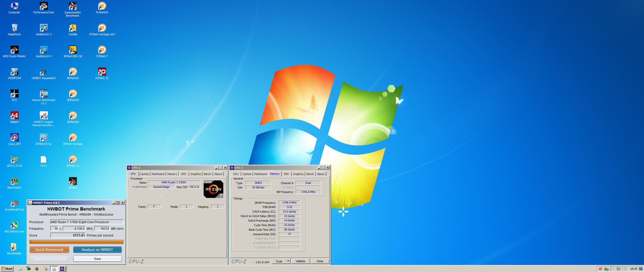The image size is (644, 272).
Task: Click the DRAM Frequency value 1746.6 MHz
Action: click(289, 202)
